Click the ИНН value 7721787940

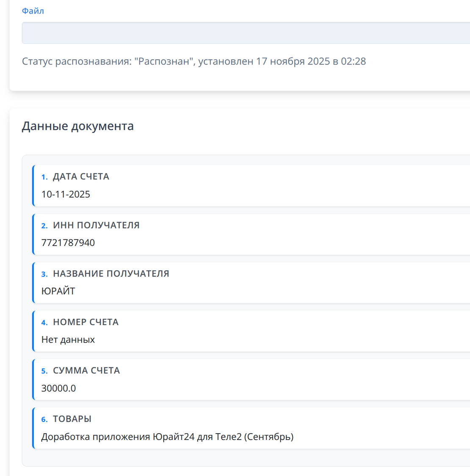(x=69, y=243)
